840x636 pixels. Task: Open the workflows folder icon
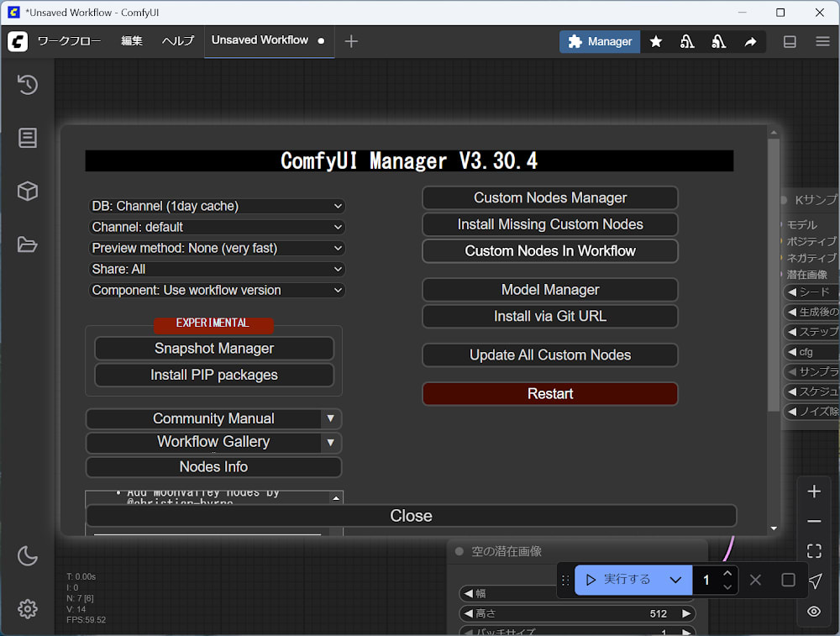coord(28,244)
